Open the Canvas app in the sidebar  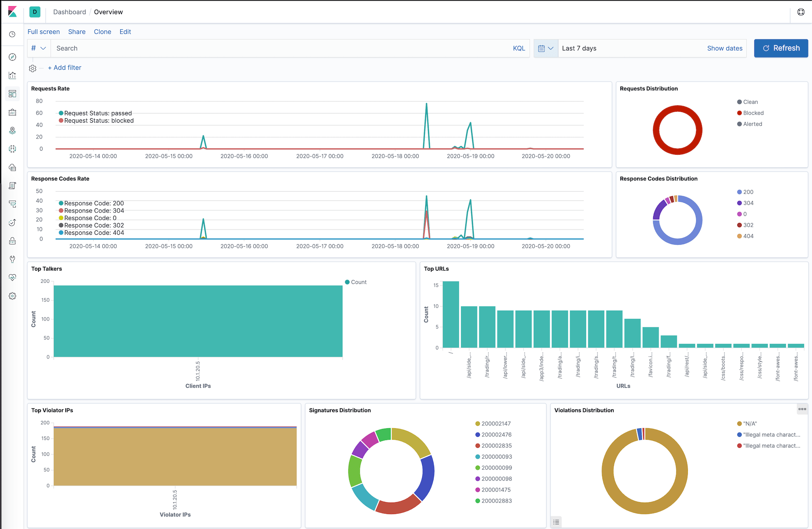point(12,112)
